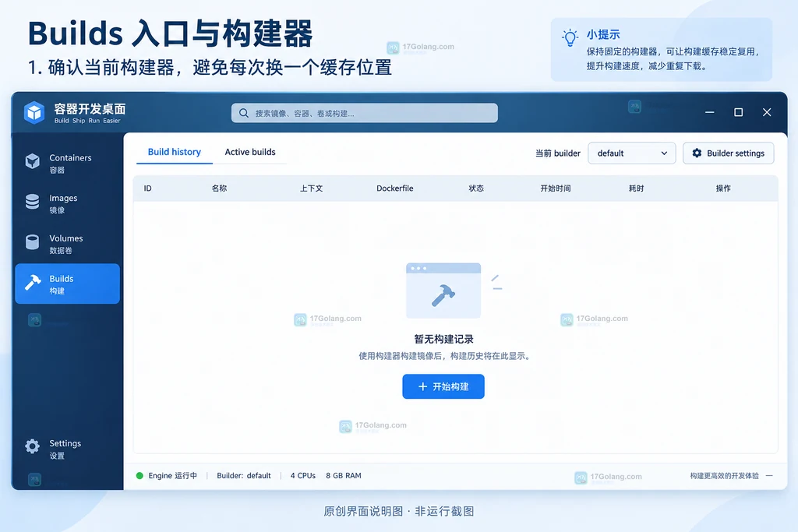The width and height of the screenshot is (798, 532).
Task: Click the search magnifier icon
Action: click(244, 113)
